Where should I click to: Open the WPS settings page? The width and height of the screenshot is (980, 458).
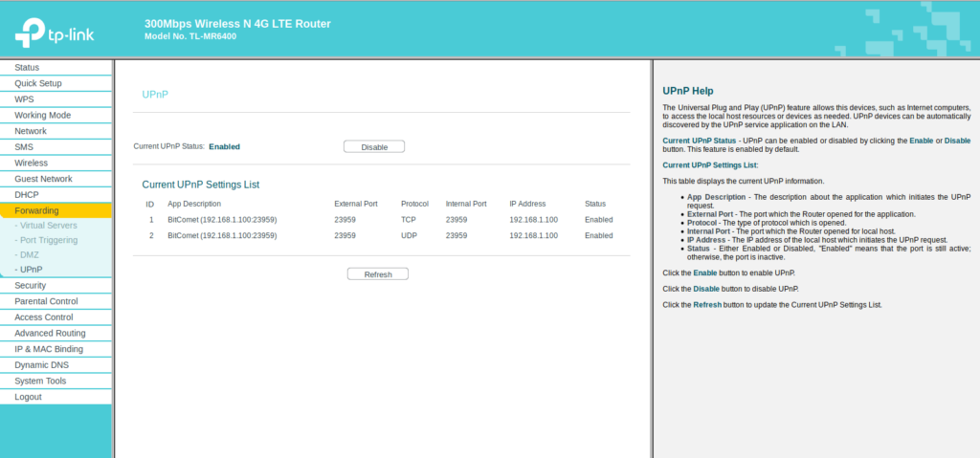(x=24, y=99)
